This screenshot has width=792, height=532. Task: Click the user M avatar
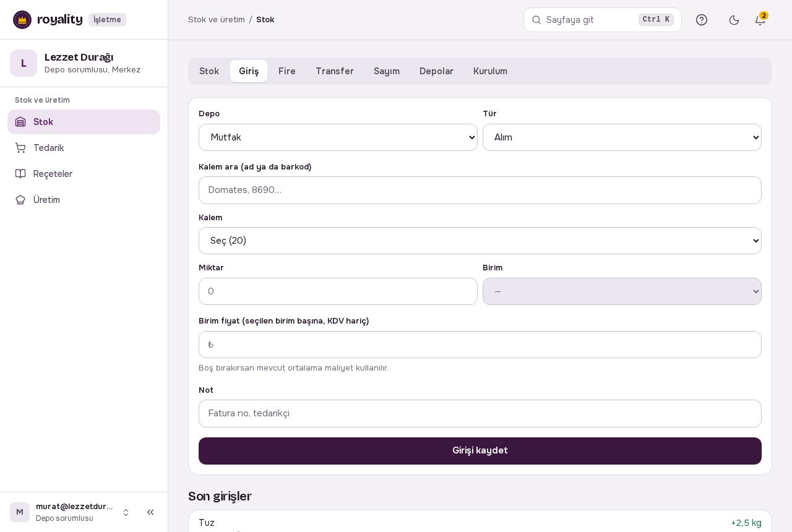20,512
